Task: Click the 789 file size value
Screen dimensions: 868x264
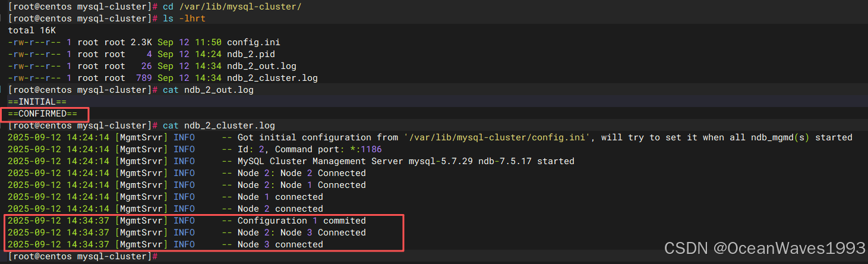Action: pyautogui.click(x=144, y=78)
